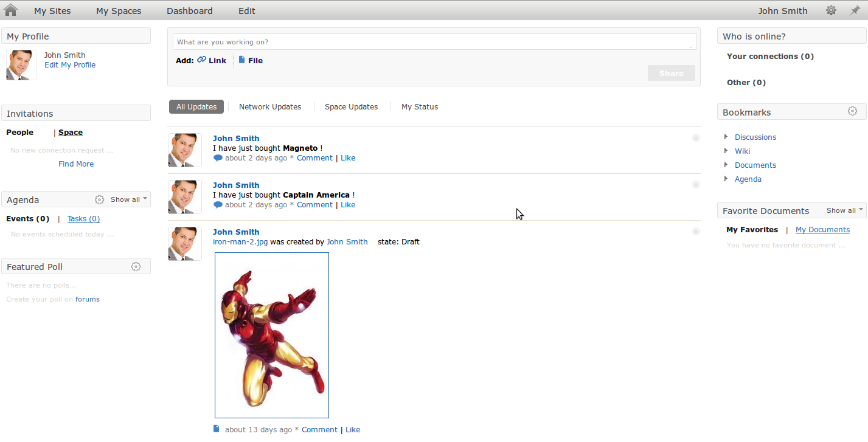
Task: Show Events (0) in Agenda
Action: [x=28, y=218]
